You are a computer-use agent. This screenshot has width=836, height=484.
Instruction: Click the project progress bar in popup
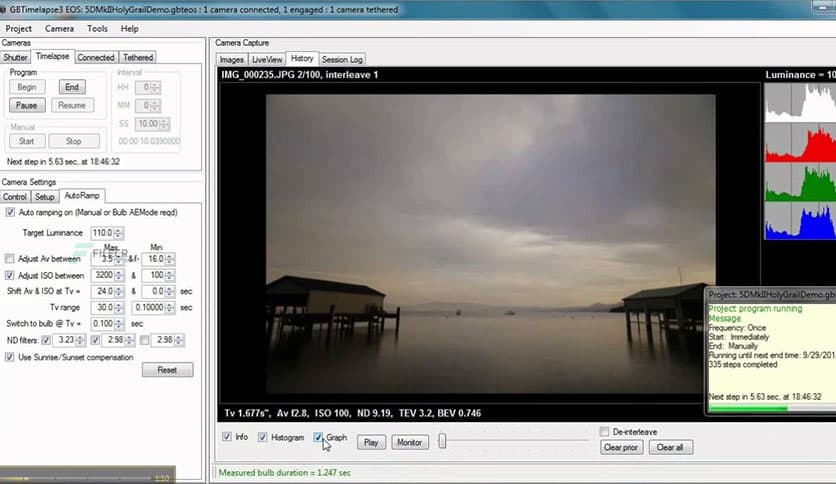[x=771, y=408]
